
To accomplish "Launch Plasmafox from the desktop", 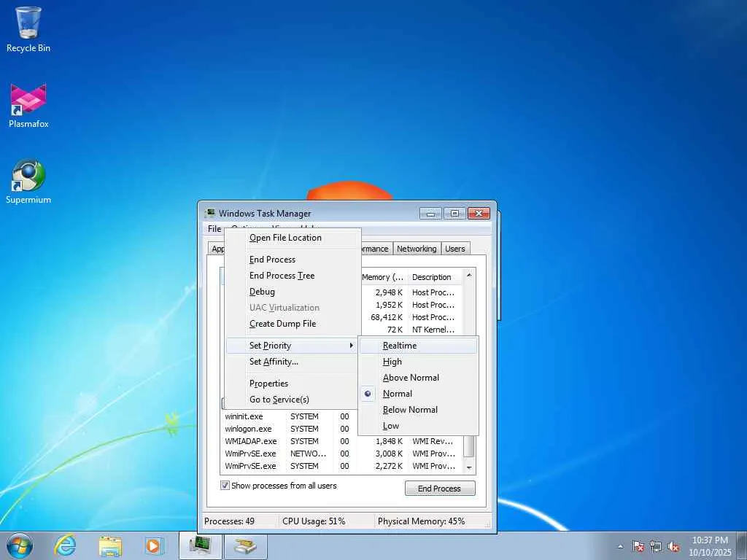I will point(28,106).
